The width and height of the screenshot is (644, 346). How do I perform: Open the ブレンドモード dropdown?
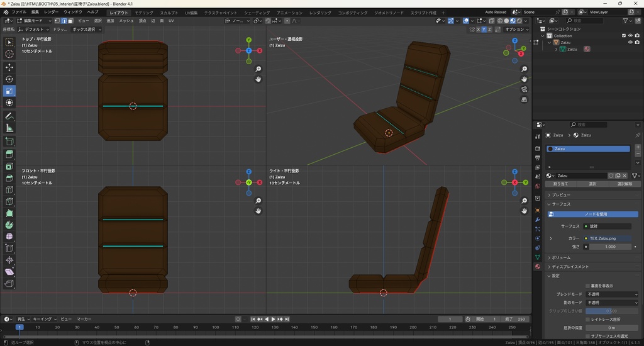tap(611, 294)
